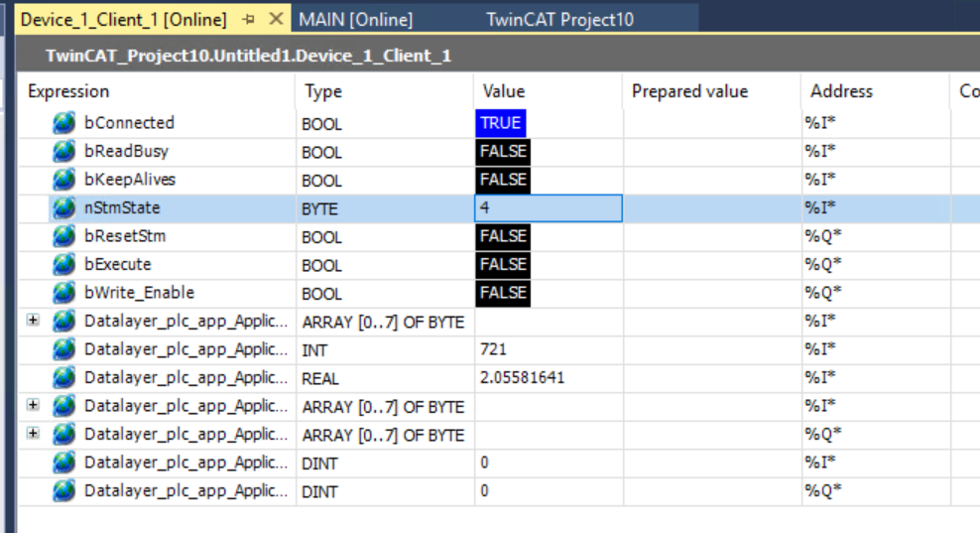Click the FALSE value of bWrite_Enable
Image resolution: width=980 pixels, height=533 pixels.
(503, 293)
